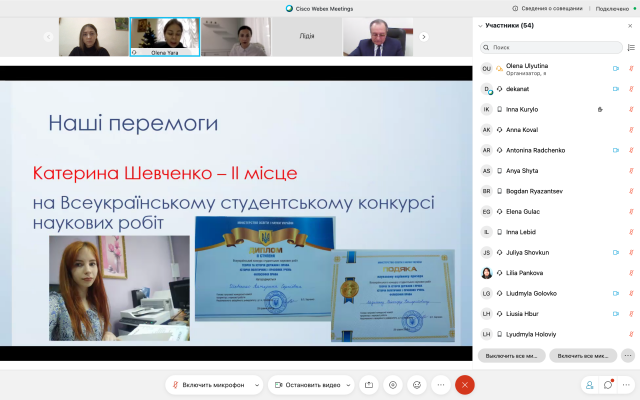Click the record meeting icon

coord(393,385)
